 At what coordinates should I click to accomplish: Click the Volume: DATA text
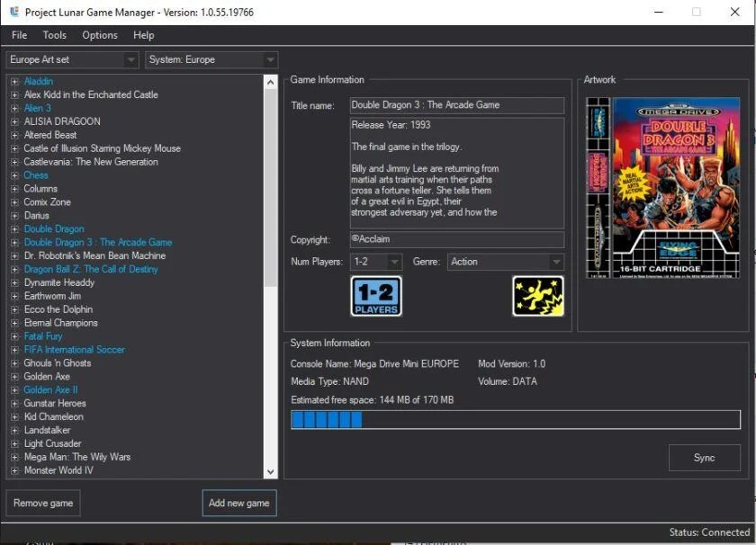[508, 381]
